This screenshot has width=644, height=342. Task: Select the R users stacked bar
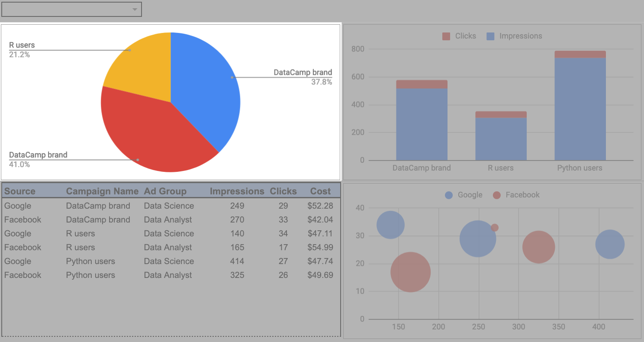[501, 136]
